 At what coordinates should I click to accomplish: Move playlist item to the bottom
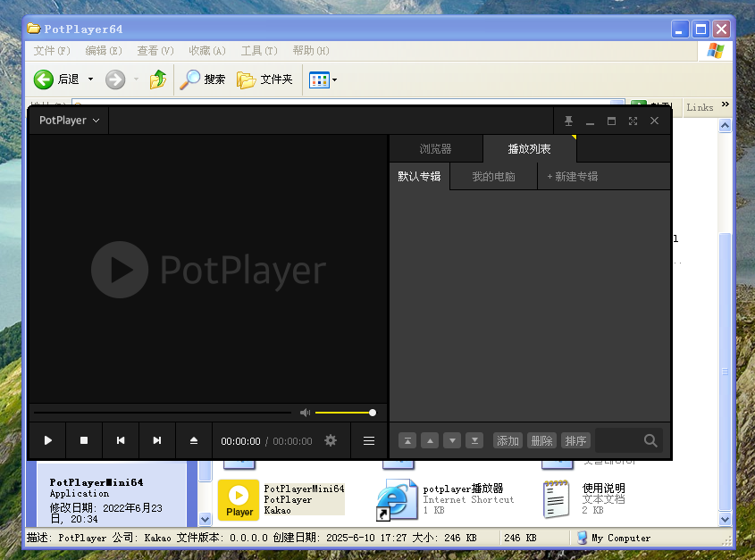point(475,440)
